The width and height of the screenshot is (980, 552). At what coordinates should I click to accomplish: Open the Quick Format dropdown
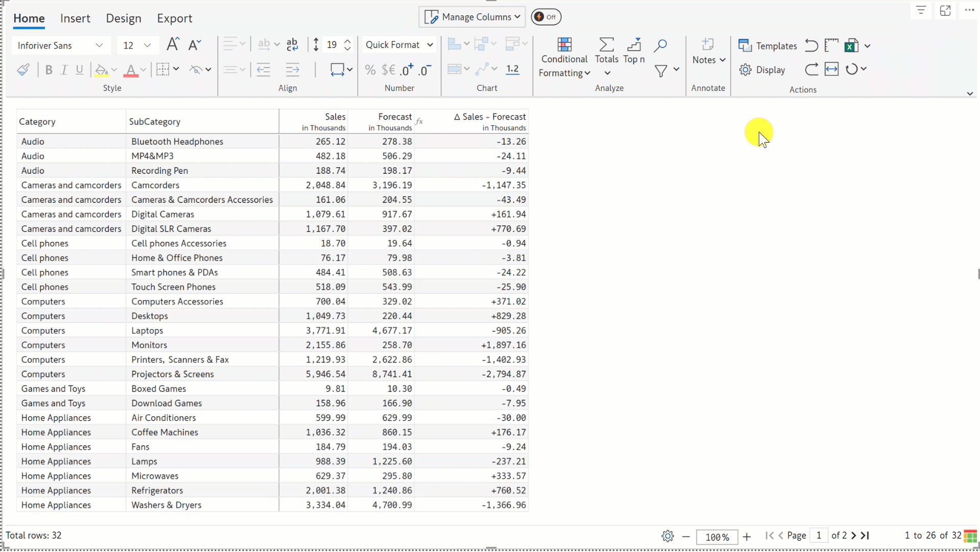point(399,44)
